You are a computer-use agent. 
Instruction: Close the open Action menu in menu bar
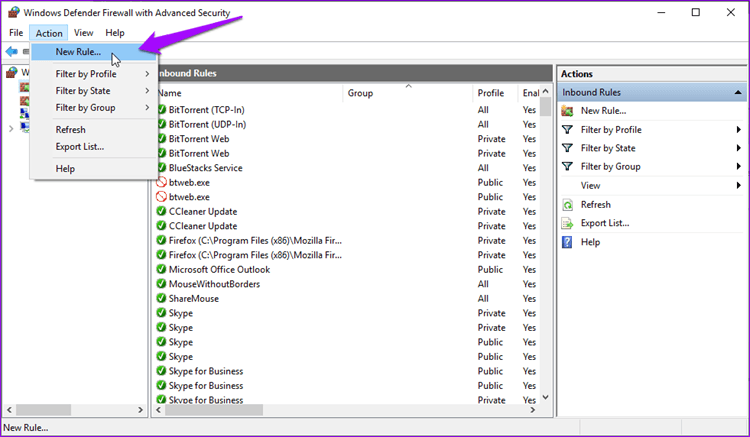(49, 33)
